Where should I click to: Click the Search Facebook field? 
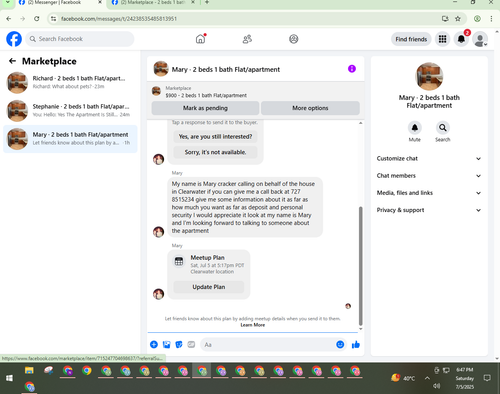click(x=80, y=39)
